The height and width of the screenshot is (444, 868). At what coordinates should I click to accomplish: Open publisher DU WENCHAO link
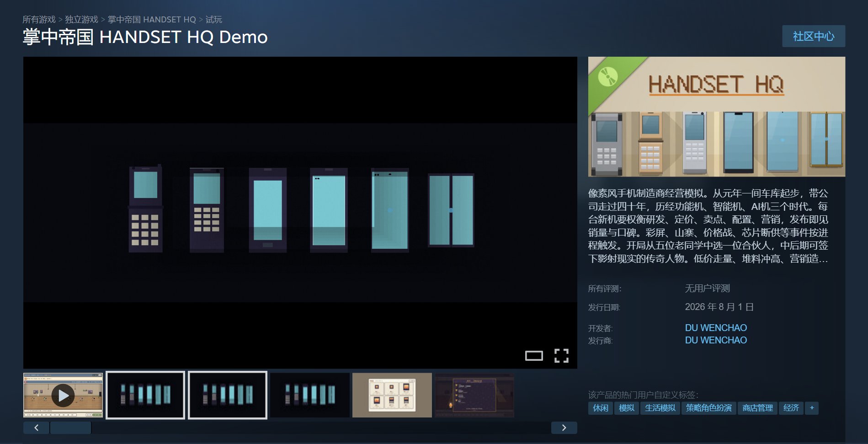pos(716,340)
